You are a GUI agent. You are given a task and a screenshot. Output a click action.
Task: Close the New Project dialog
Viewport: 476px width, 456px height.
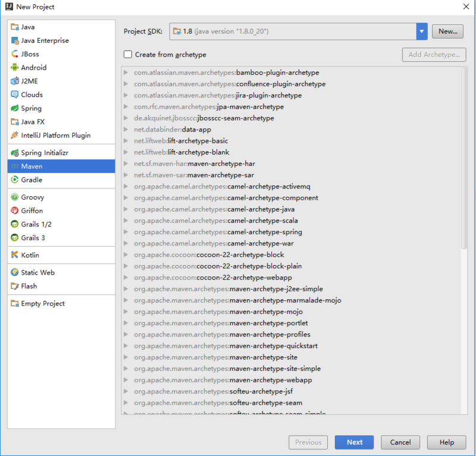point(466,7)
